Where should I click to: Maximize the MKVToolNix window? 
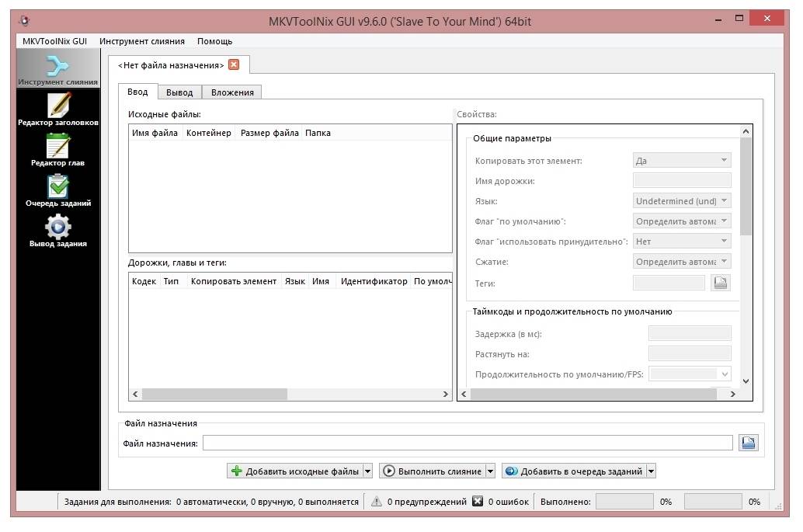click(x=739, y=18)
